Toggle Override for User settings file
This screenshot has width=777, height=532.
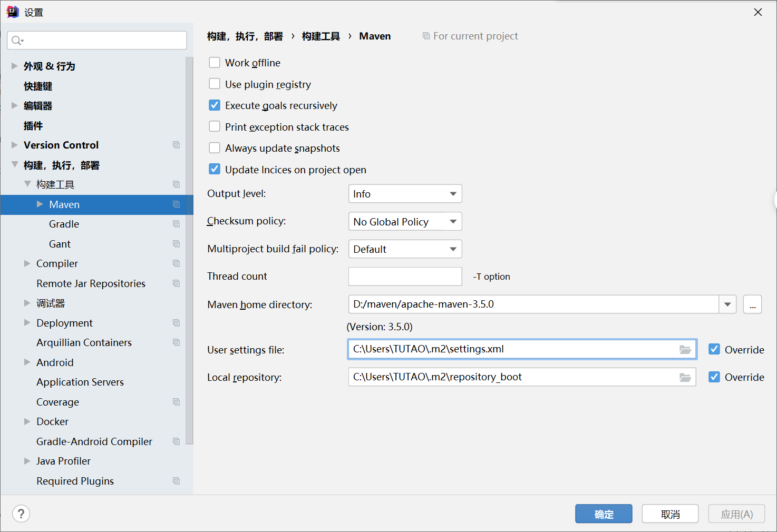(x=714, y=349)
